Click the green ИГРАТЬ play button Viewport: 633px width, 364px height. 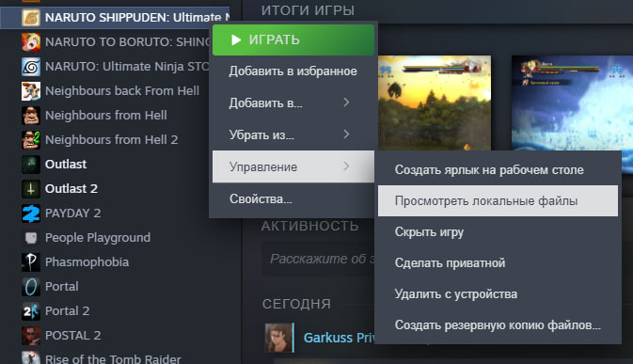point(293,40)
